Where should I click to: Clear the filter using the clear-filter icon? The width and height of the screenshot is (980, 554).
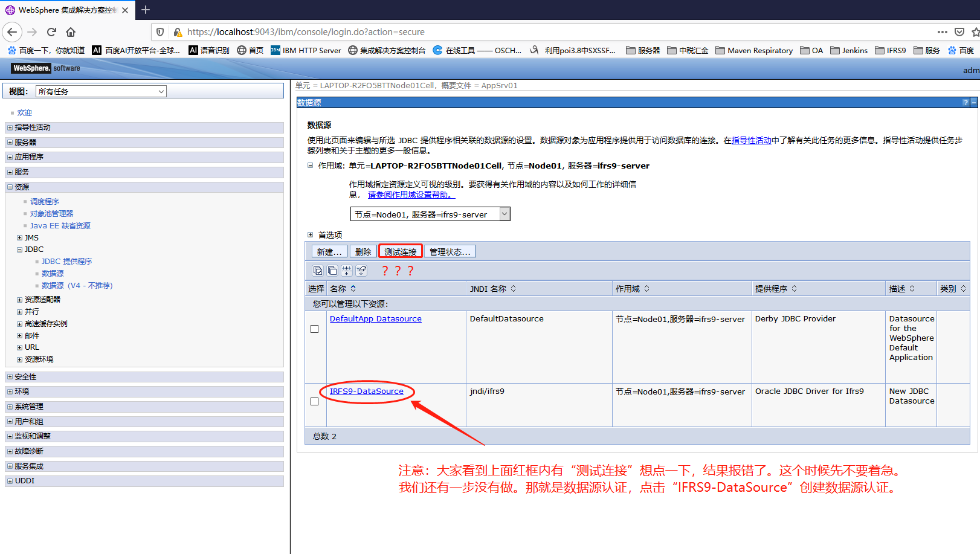pyautogui.click(x=361, y=271)
